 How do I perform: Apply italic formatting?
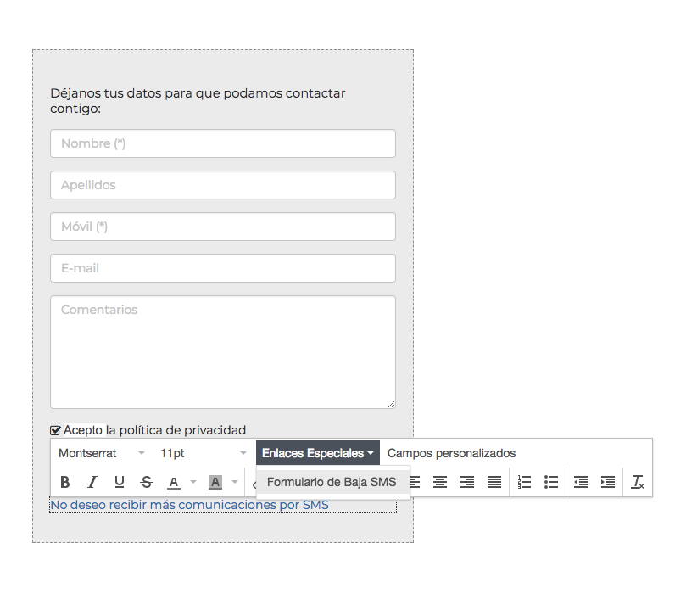click(x=92, y=482)
